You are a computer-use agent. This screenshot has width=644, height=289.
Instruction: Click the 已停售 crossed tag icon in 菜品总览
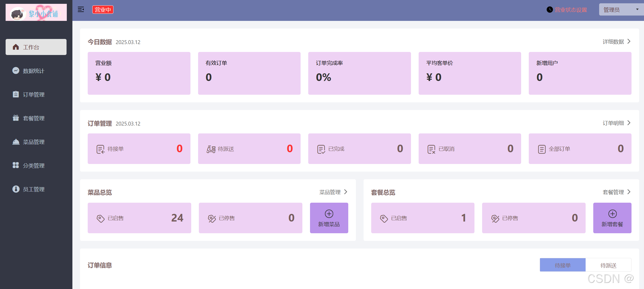212,218
